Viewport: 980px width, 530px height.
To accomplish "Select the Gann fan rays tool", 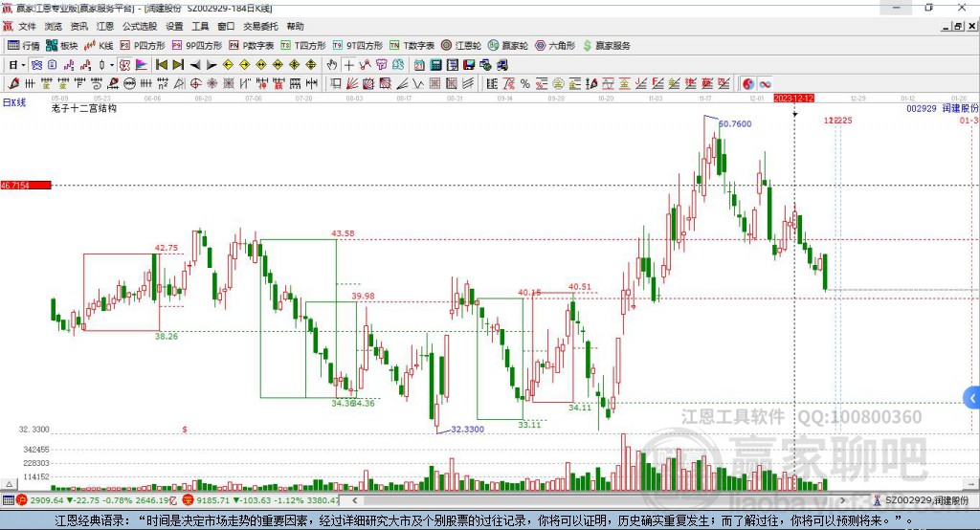I will pos(352,84).
